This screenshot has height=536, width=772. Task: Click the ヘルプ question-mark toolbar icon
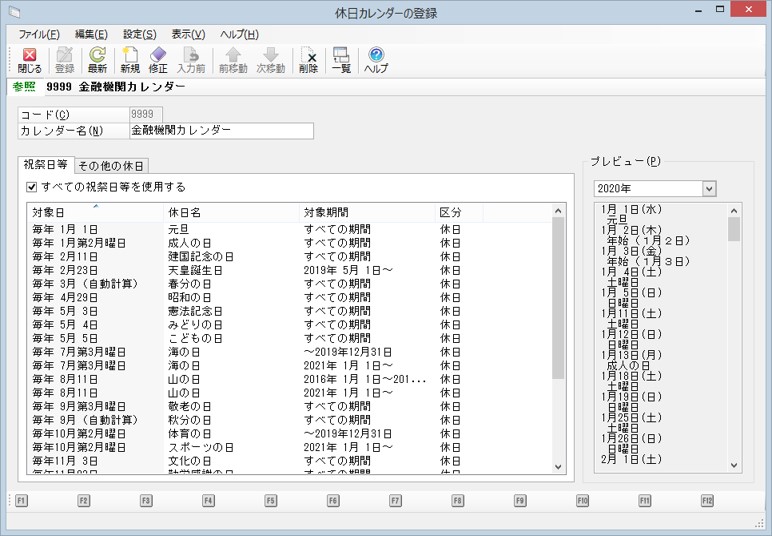376,61
